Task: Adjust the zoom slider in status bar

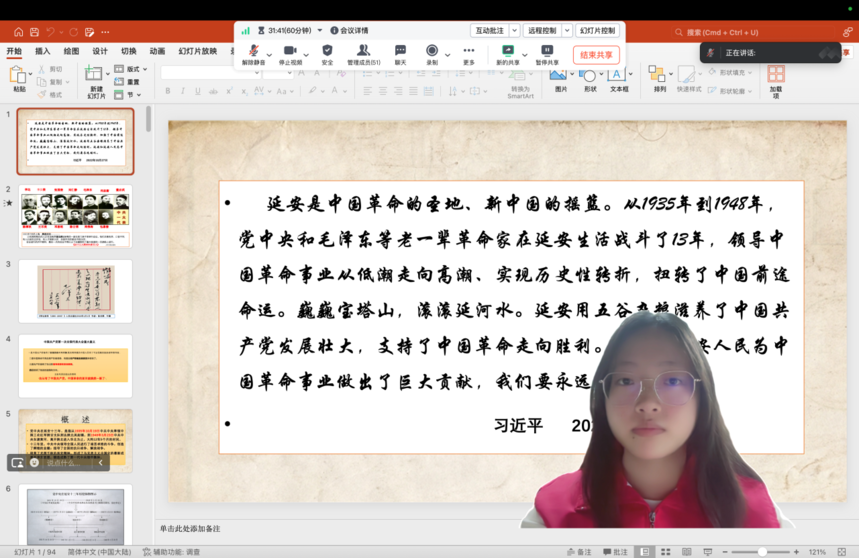Action: (762, 552)
